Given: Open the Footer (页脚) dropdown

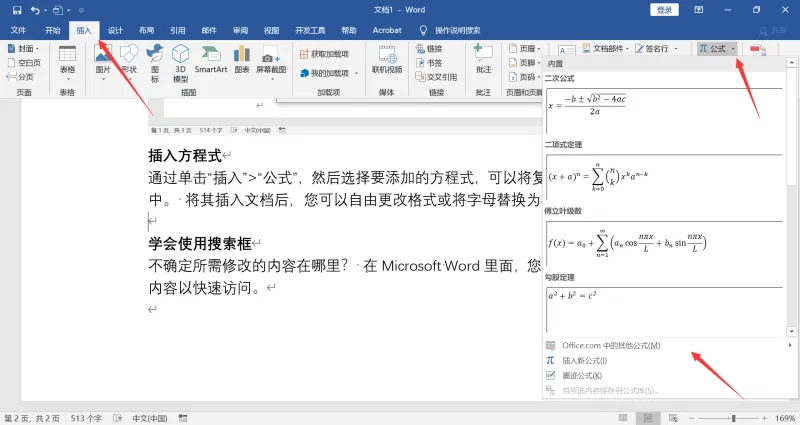Looking at the screenshot, I should pos(524,63).
